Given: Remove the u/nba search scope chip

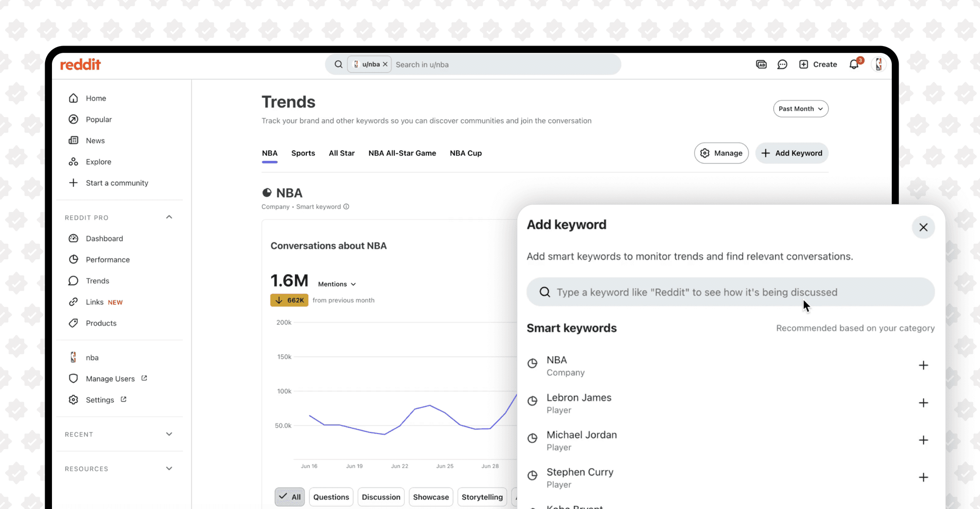Looking at the screenshot, I should 385,64.
